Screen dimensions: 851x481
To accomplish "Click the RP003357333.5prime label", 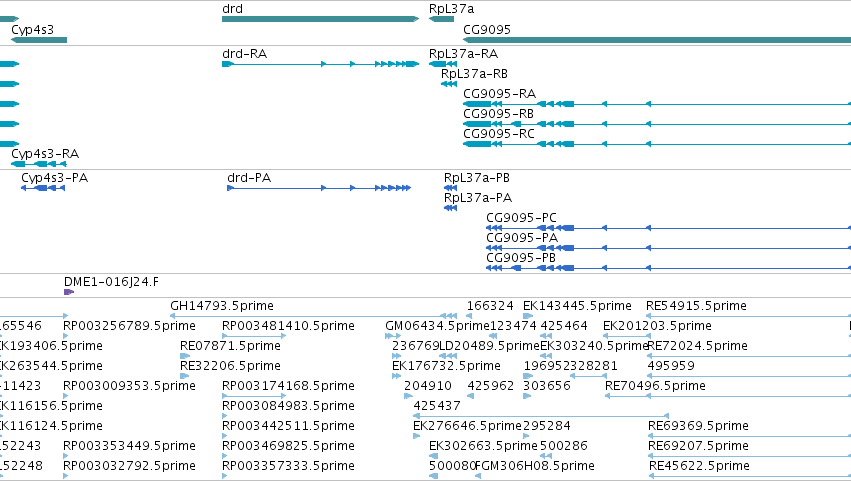I will [288, 467].
